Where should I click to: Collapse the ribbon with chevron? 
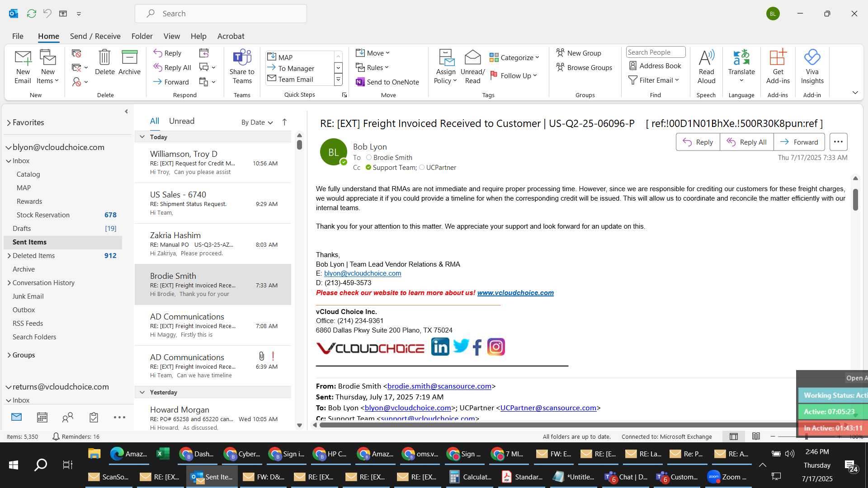click(x=855, y=93)
